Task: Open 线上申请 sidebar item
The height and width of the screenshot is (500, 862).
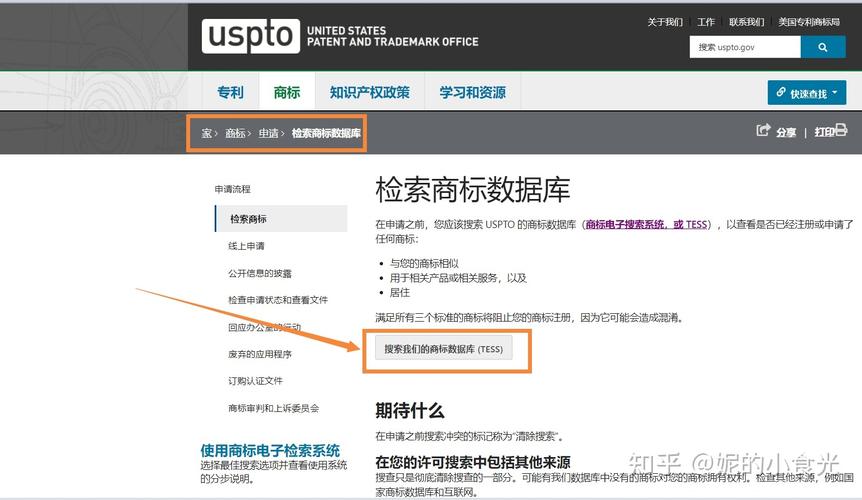Action: coord(246,246)
